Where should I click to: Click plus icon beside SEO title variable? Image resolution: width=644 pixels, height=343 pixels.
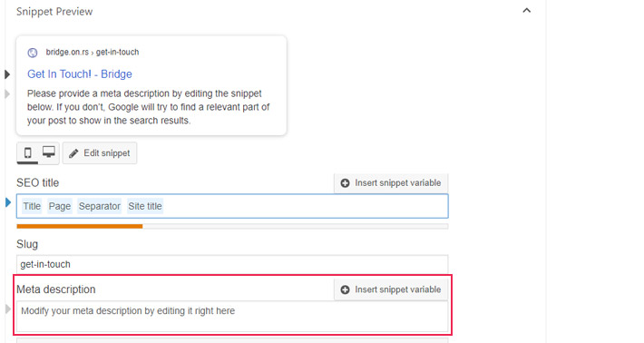pyautogui.click(x=345, y=183)
